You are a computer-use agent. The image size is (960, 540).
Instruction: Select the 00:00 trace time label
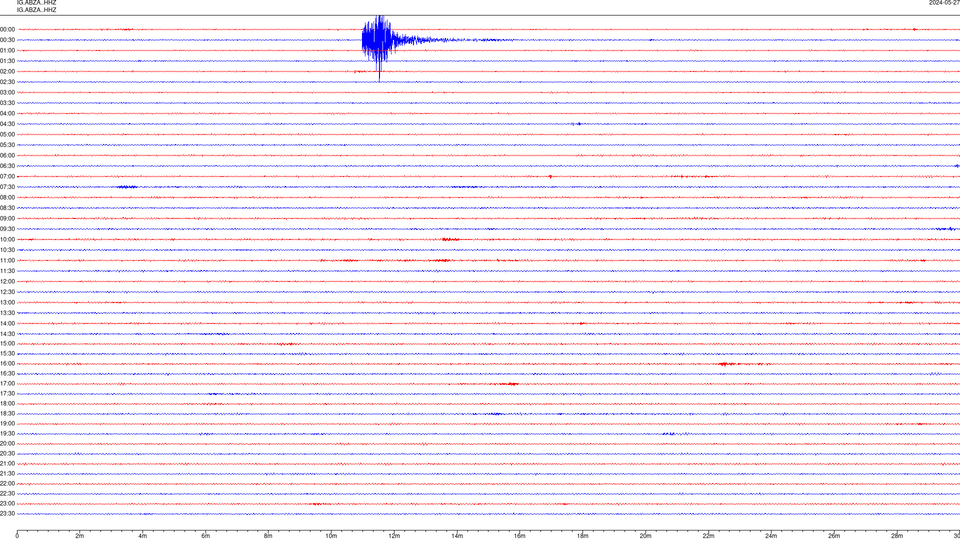pyautogui.click(x=7, y=29)
